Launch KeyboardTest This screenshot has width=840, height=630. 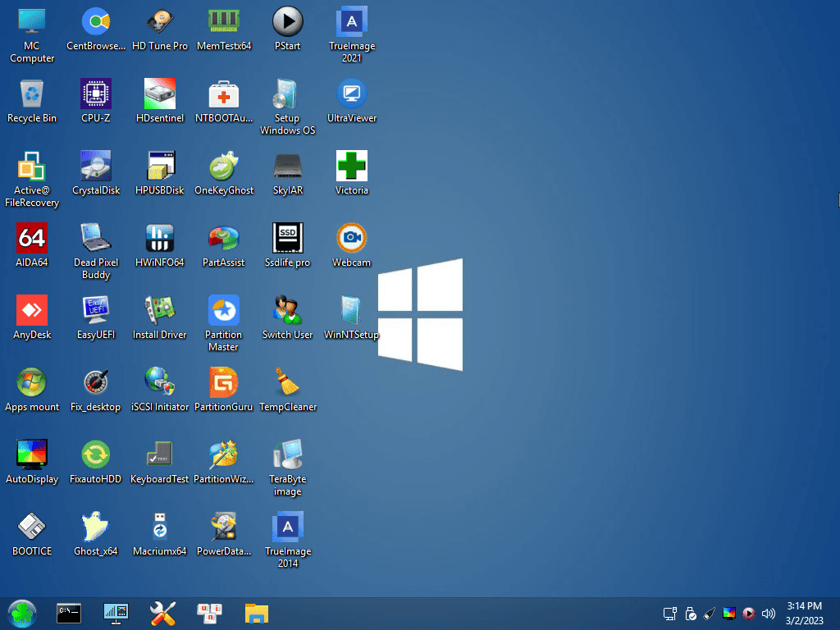click(160, 454)
